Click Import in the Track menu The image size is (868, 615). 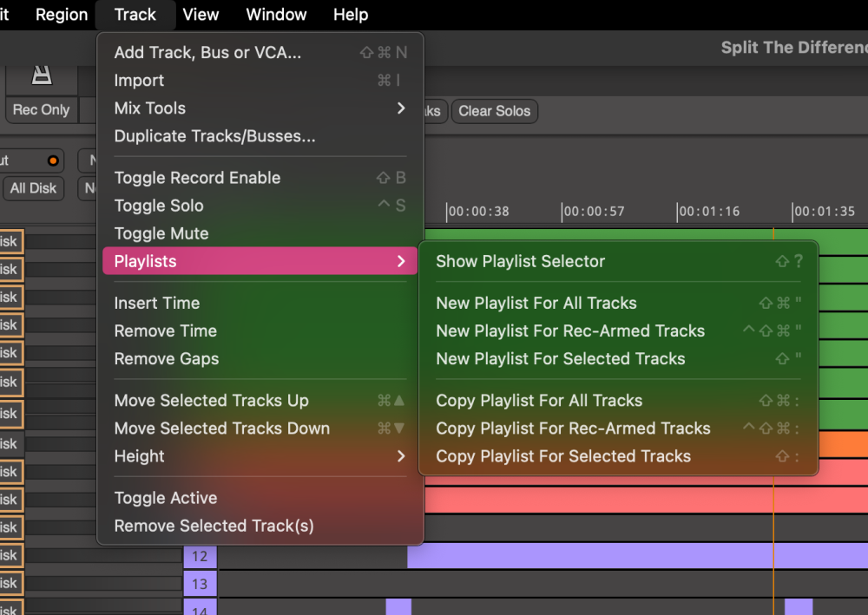pyautogui.click(x=139, y=80)
